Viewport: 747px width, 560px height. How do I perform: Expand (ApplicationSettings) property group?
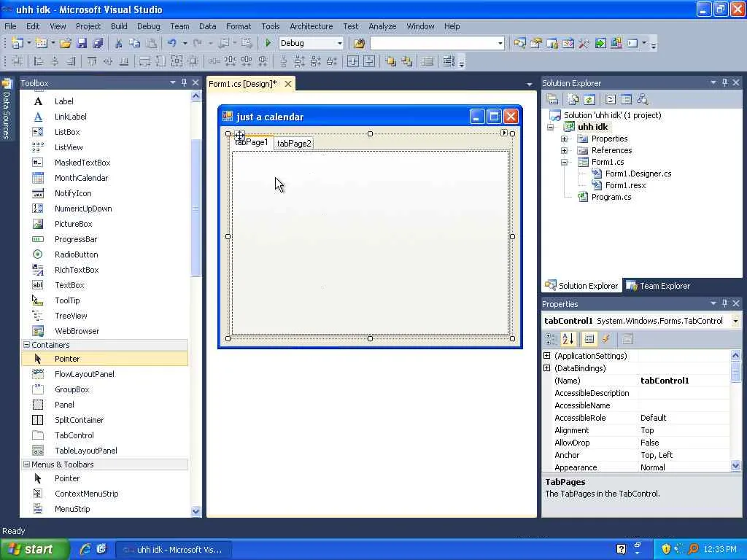pyautogui.click(x=547, y=356)
